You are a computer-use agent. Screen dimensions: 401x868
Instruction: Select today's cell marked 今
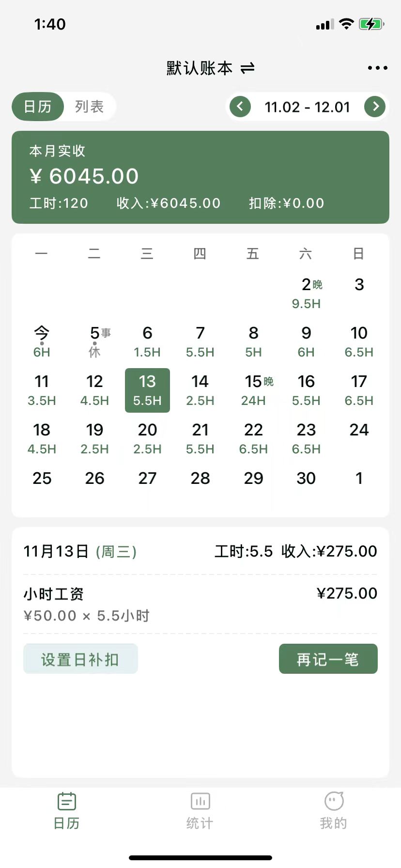(42, 342)
